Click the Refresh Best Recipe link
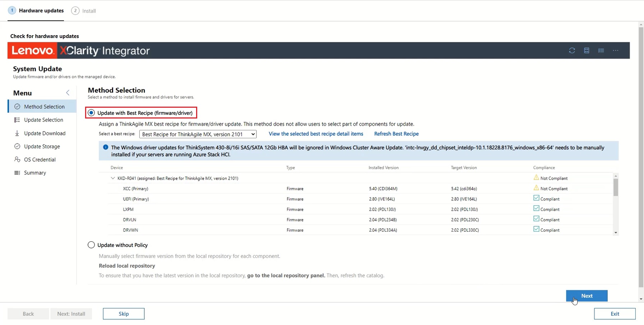The width and height of the screenshot is (644, 325). click(396, 134)
